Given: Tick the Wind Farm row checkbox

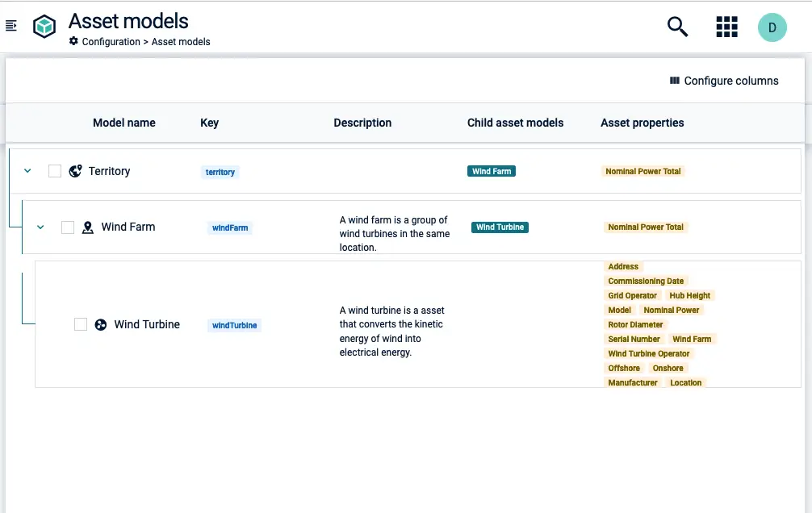Looking at the screenshot, I should (68, 227).
